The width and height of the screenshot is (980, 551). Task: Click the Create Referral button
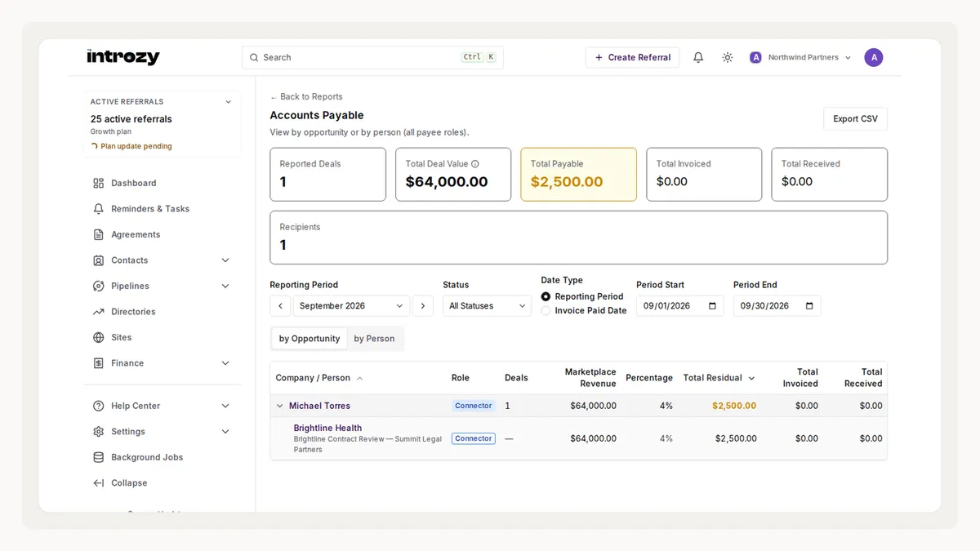[x=632, y=57]
